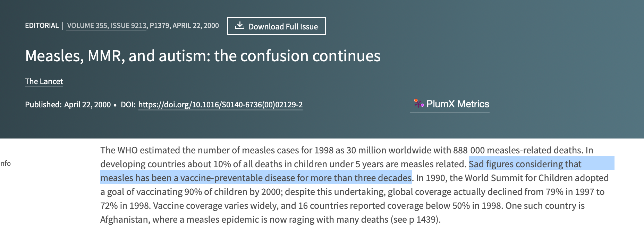Open the Volume 355, Issue 9213 link

click(107, 26)
